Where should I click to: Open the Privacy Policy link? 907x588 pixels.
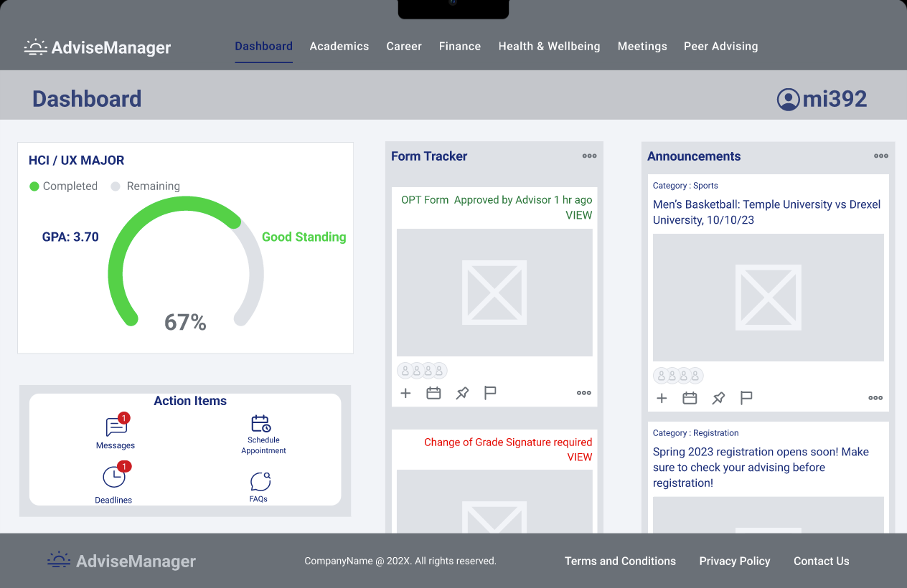735,561
